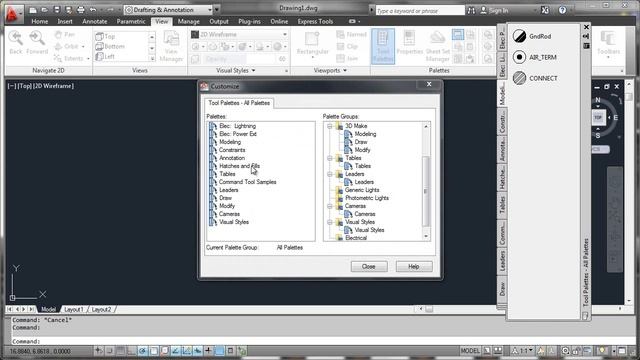The height and width of the screenshot is (360, 640).
Task: Collapse the 3D Make palette group
Action: (x=329, y=126)
